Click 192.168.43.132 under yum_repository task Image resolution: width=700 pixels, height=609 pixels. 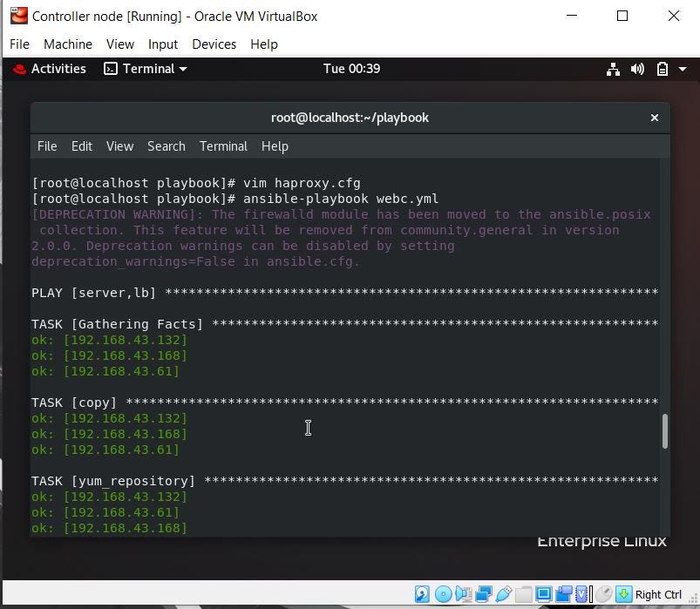tap(125, 497)
